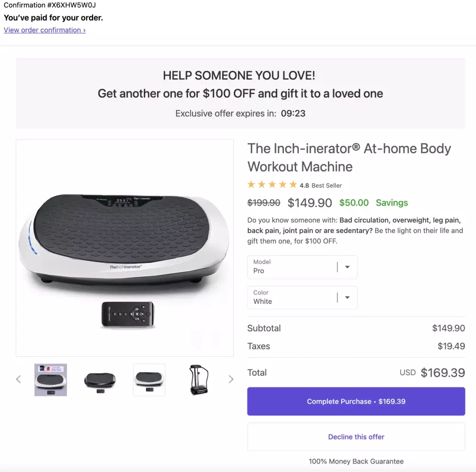Select the black vibration plate thumbnail

point(100,380)
